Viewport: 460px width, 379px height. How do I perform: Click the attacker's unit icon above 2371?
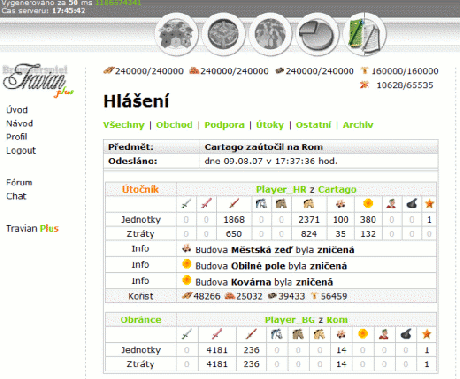point(309,203)
